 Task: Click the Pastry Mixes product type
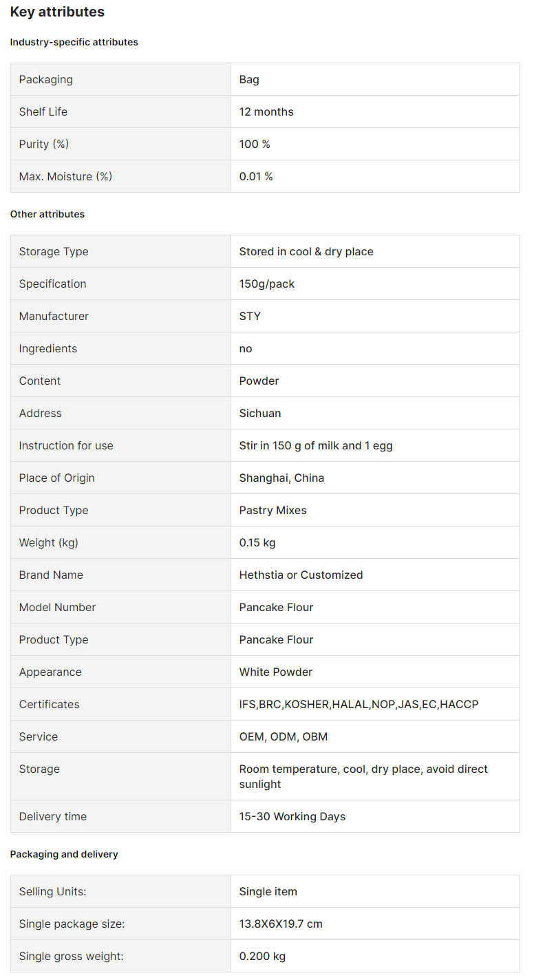tap(273, 510)
